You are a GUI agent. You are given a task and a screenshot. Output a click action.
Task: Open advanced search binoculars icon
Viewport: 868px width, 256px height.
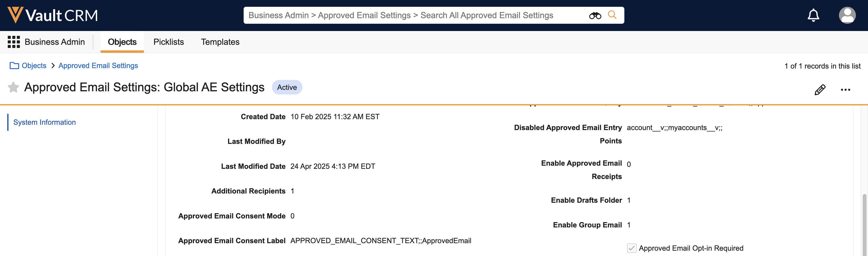(x=595, y=16)
